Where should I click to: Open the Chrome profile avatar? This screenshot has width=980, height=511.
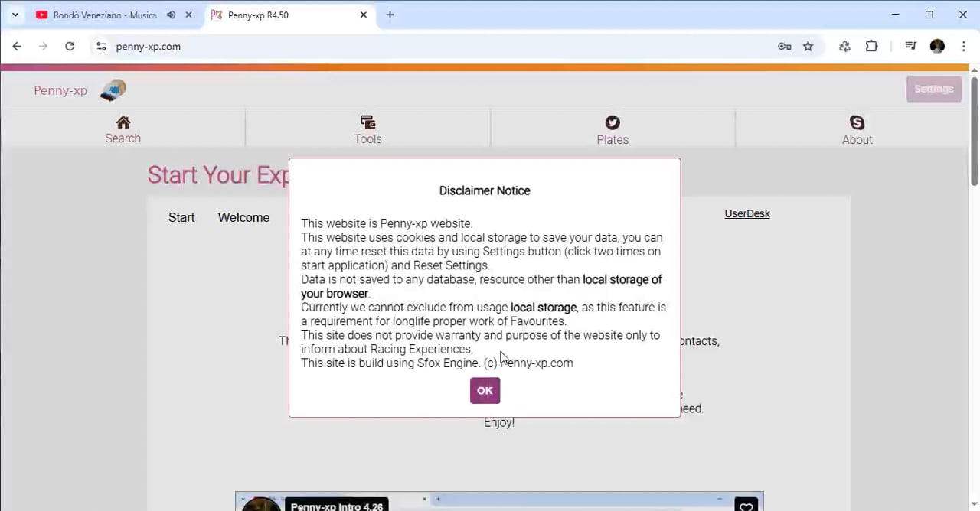[x=937, y=46]
